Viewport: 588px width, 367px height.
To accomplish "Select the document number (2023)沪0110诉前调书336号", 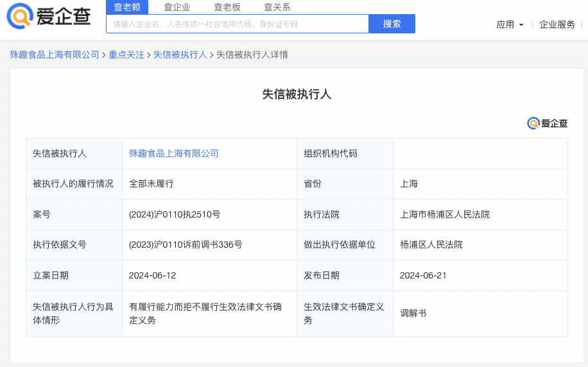I will [186, 245].
